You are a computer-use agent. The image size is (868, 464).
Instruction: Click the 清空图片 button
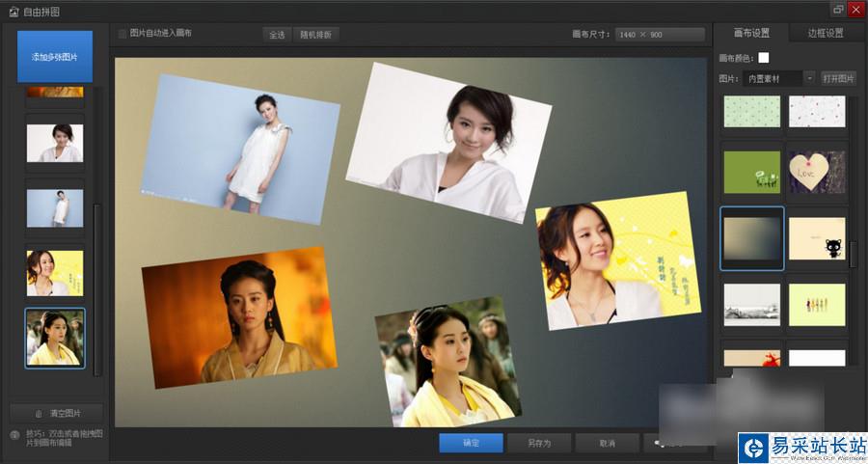coord(57,413)
